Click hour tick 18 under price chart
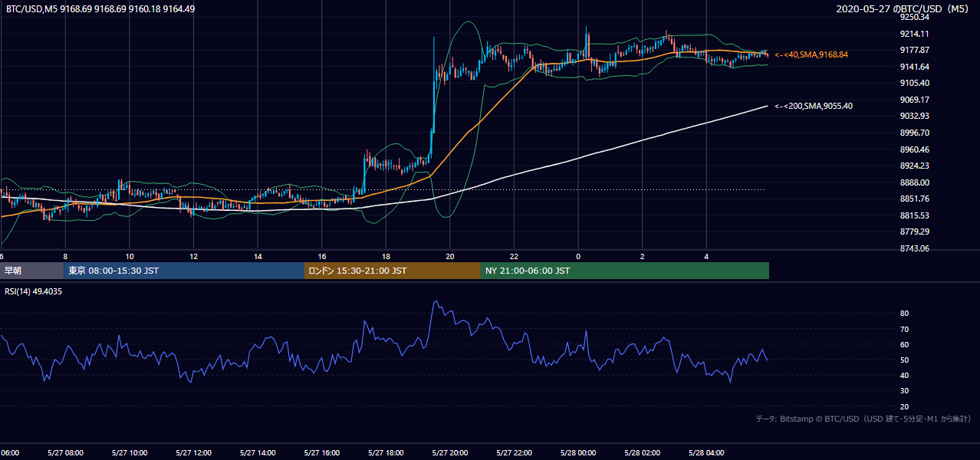980x460 pixels. click(x=386, y=256)
